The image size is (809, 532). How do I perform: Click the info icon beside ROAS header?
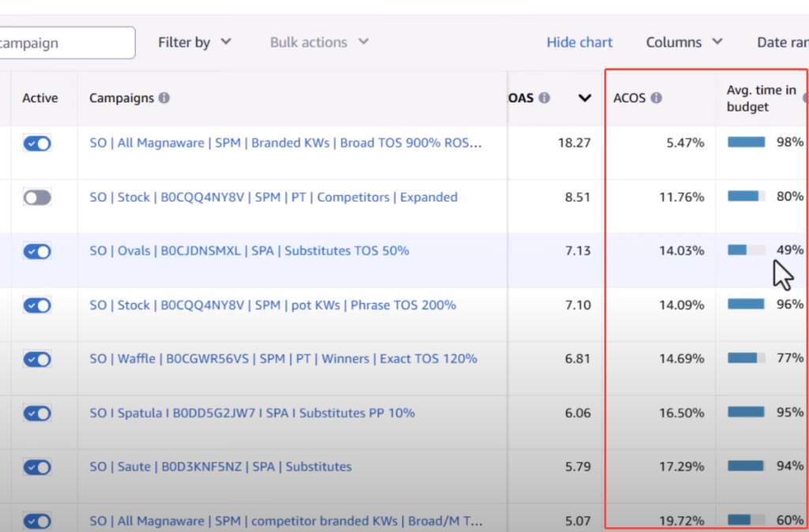pos(544,99)
